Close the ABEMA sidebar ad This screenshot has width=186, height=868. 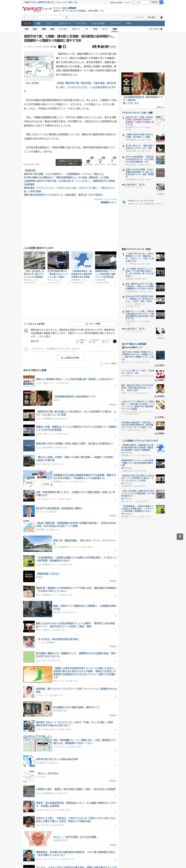pyautogui.click(x=163, y=107)
